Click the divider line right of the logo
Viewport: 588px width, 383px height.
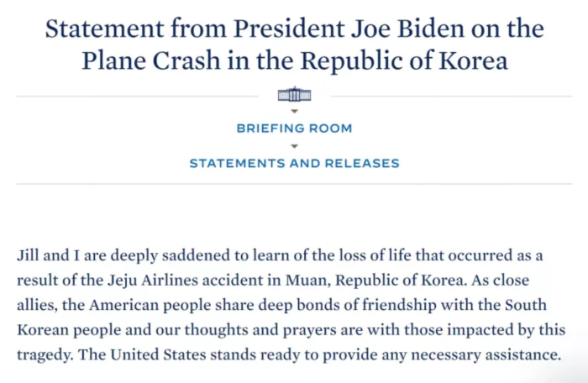445,97
